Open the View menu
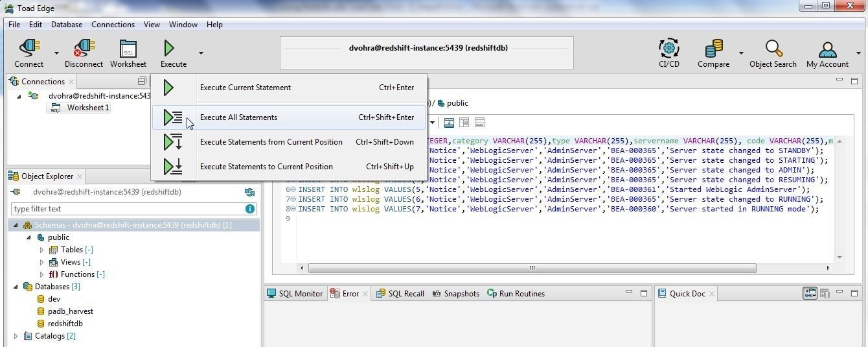868x347 pixels. (152, 25)
